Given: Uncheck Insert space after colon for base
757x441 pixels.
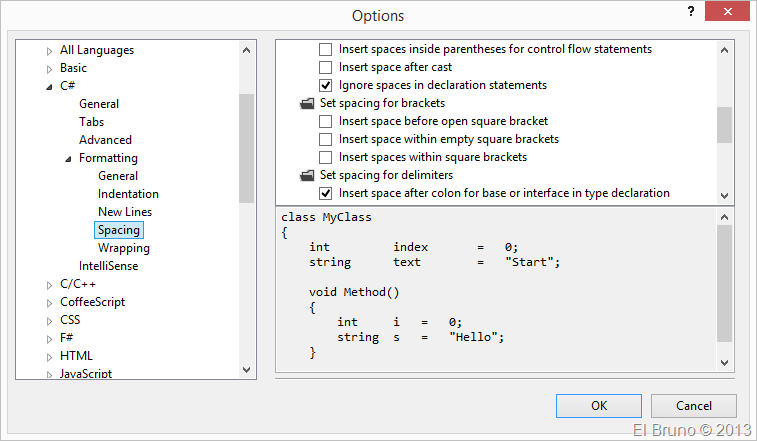Looking at the screenshot, I should (x=325, y=193).
